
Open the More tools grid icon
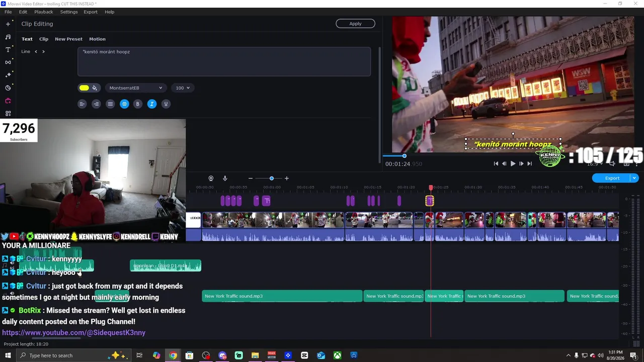pyautogui.click(x=8, y=114)
